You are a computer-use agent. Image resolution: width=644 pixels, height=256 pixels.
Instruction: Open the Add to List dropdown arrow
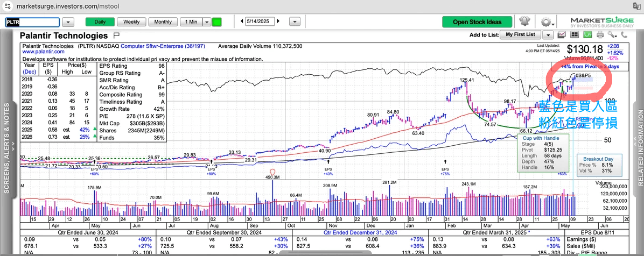[x=549, y=35]
